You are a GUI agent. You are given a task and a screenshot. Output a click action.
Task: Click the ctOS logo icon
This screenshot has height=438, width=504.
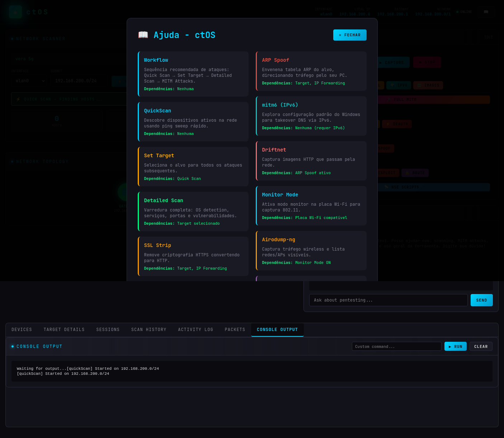click(15, 12)
